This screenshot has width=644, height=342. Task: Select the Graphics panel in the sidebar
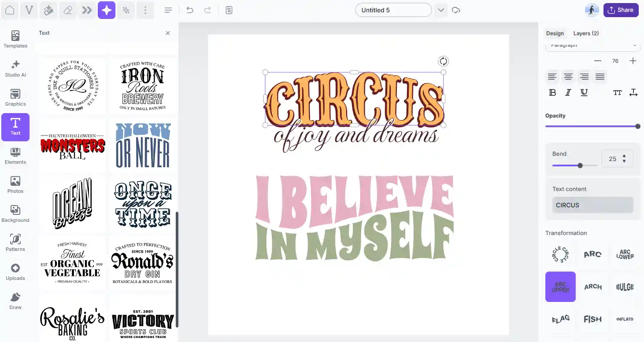(15, 98)
